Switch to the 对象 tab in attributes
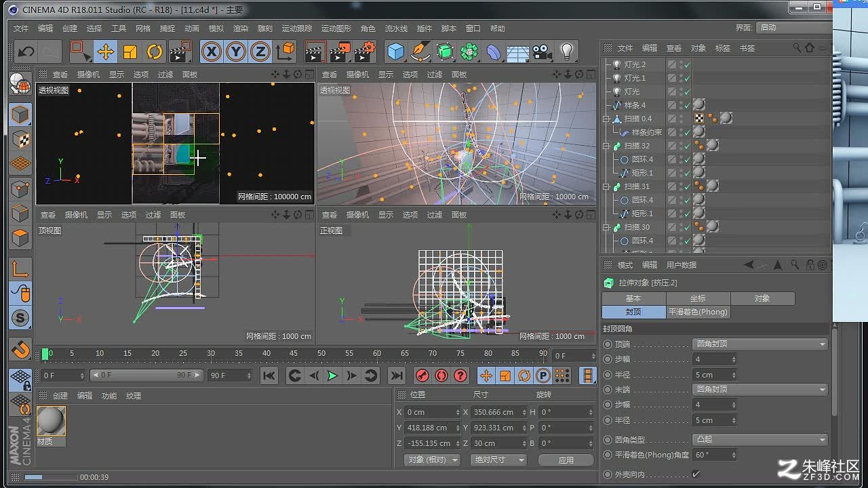The width and height of the screenshot is (868, 488). (x=762, y=298)
